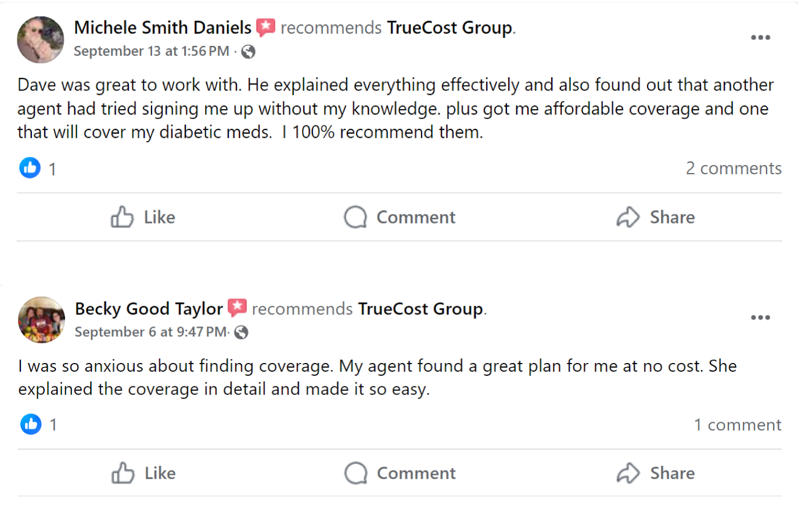The width and height of the screenshot is (798, 532).
Task: Open the three-dot menu on Michele's post
Action: click(760, 38)
